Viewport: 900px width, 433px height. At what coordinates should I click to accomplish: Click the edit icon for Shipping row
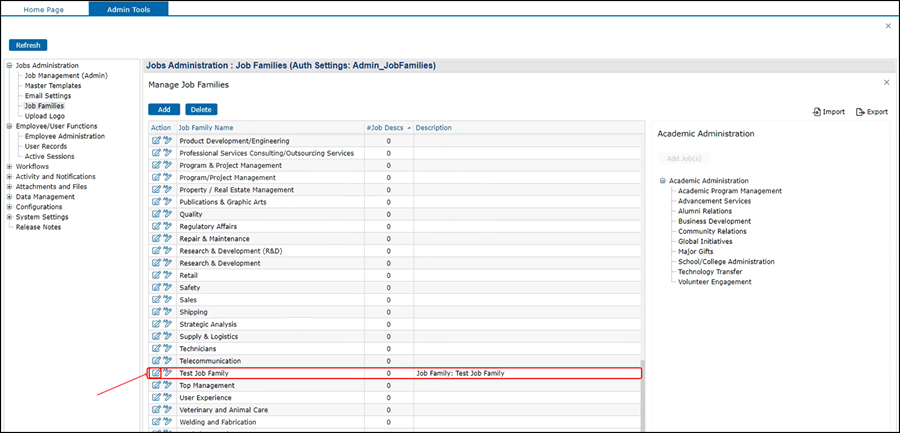coord(156,312)
